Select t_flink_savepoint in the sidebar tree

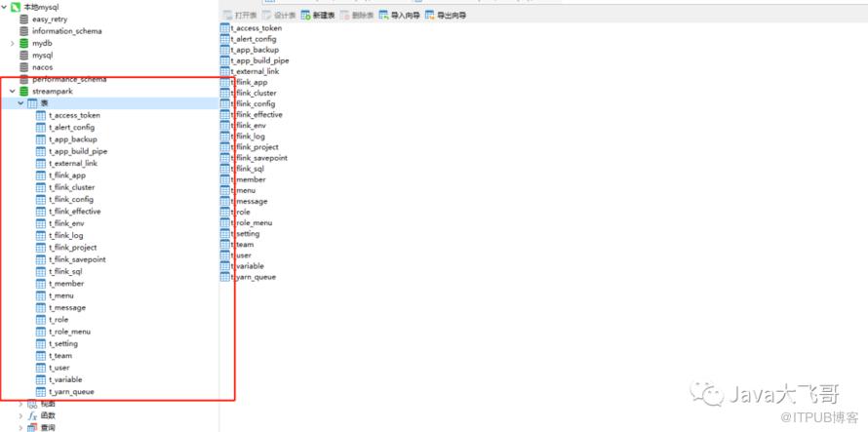point(77,259)
